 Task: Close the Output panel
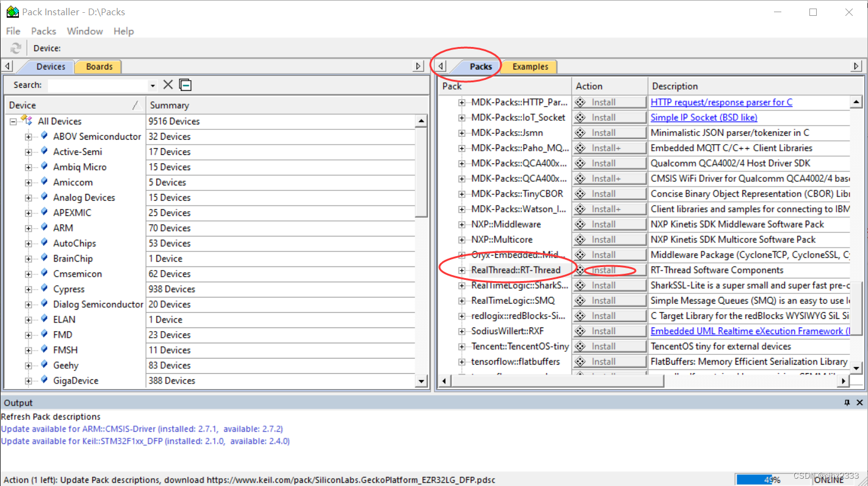coord(859,402)
